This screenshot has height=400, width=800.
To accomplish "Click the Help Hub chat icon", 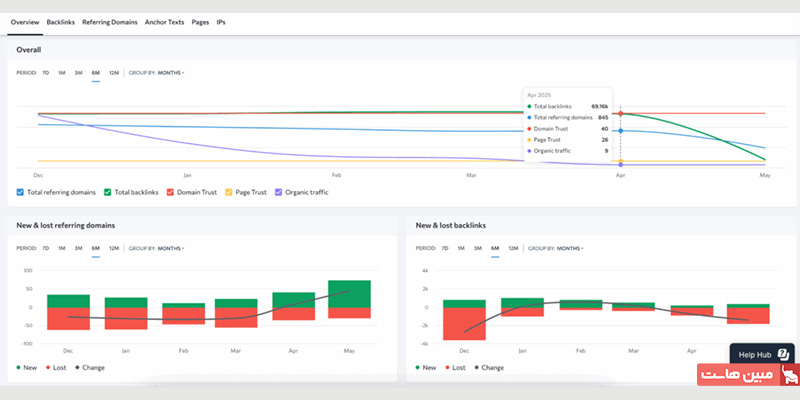I will coord(783,354).
